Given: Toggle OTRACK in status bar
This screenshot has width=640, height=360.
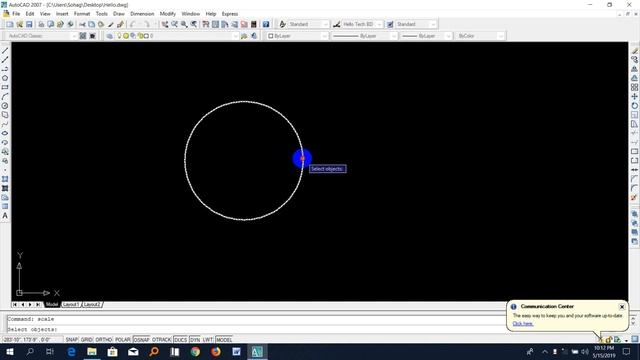Looking at the screenshot, I should click(162, 340).
